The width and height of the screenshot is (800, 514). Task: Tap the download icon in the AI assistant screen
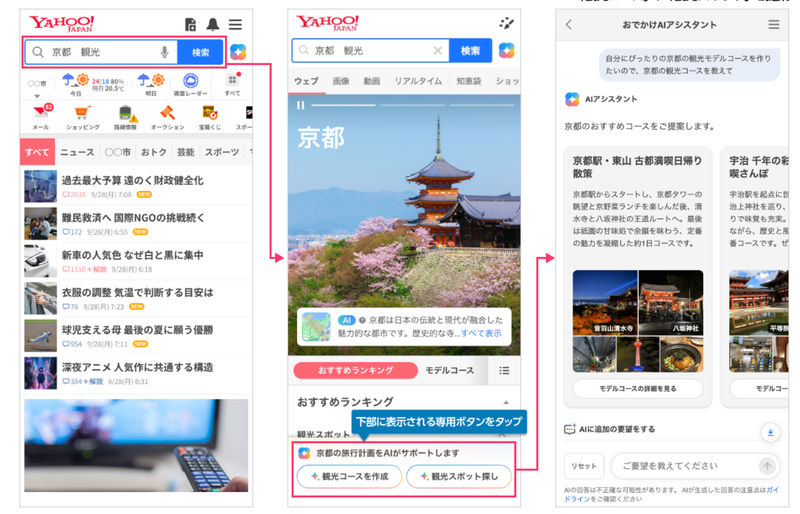coord(770,432)
